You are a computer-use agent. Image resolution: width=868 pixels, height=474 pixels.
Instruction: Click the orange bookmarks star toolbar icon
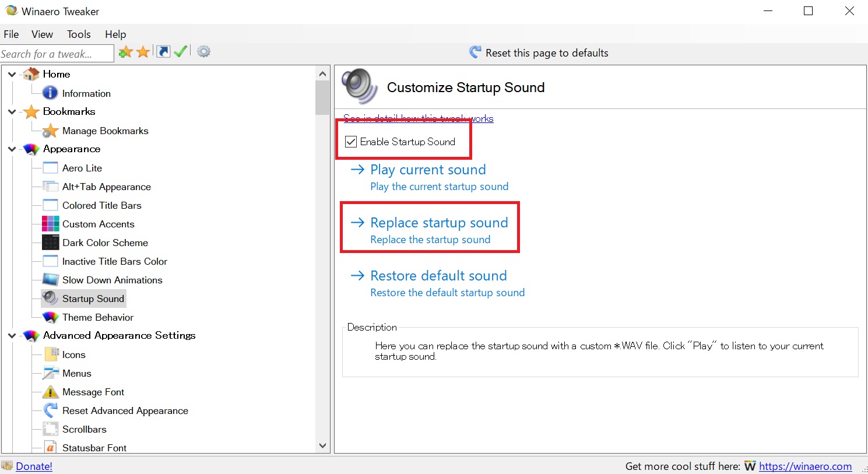point(143,52)
